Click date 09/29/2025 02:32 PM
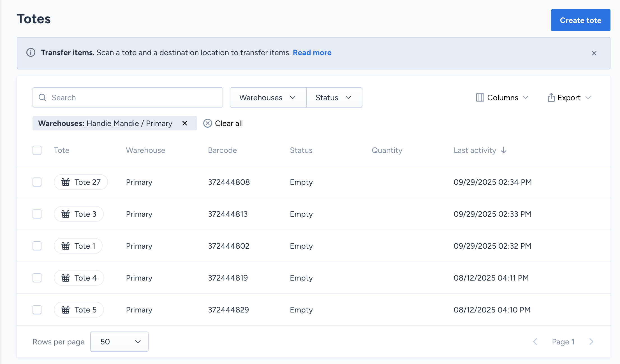 [x=492, y=246]
